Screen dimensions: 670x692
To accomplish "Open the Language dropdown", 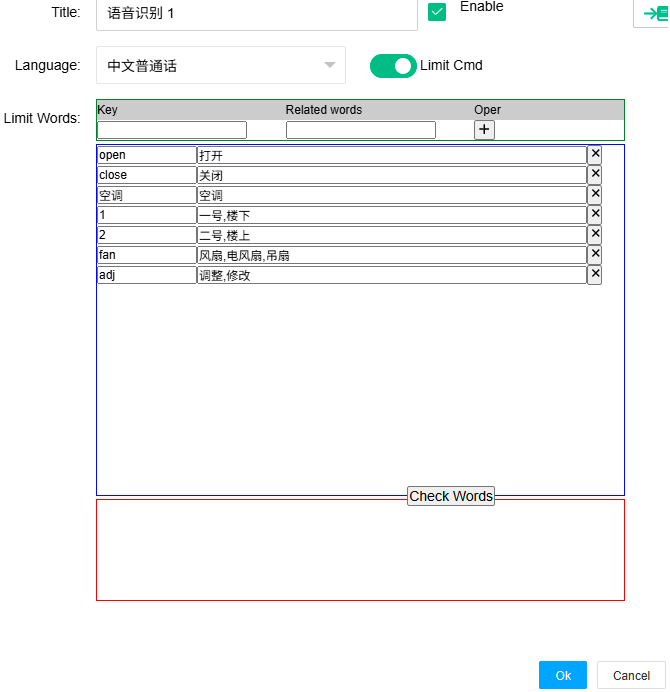I will click(221, 65).
